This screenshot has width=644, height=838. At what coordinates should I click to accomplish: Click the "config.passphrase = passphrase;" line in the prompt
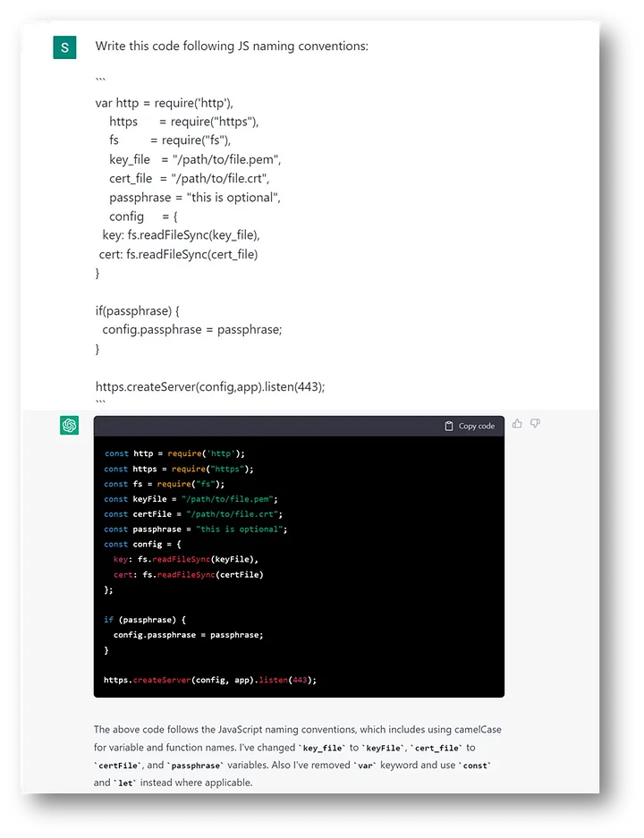(191, 329)
